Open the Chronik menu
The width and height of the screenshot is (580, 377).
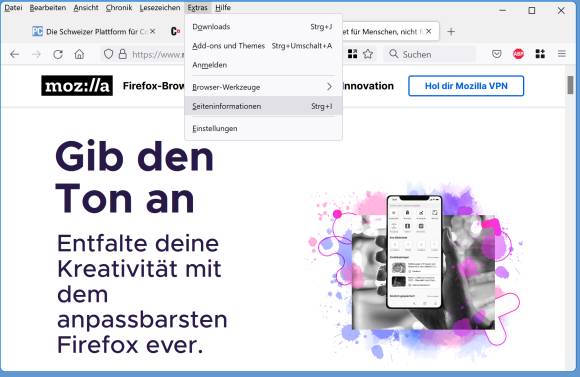119,7
